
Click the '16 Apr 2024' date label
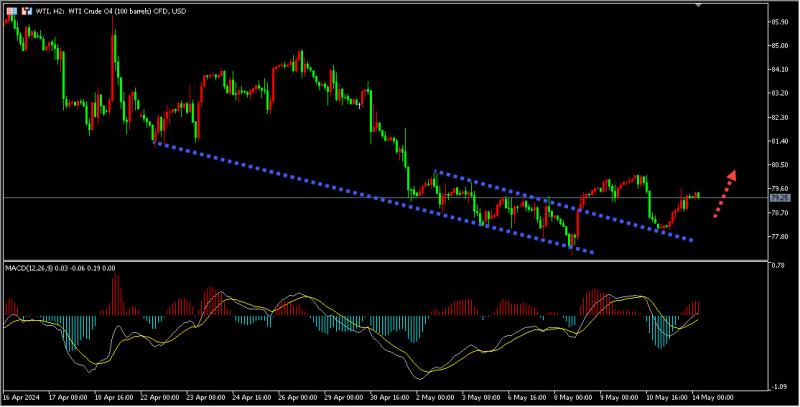coord(20,397)
